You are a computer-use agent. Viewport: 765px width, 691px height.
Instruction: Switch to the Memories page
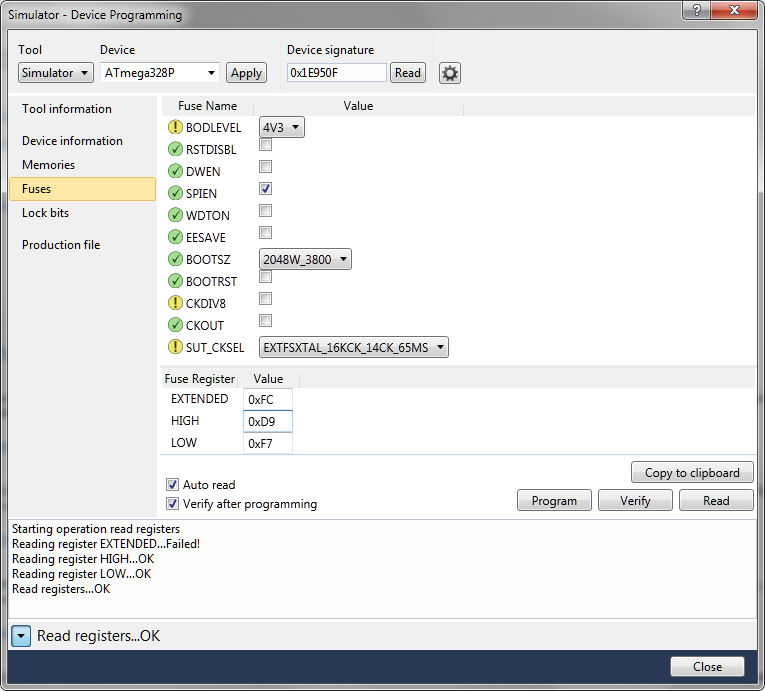pos(48,165)
